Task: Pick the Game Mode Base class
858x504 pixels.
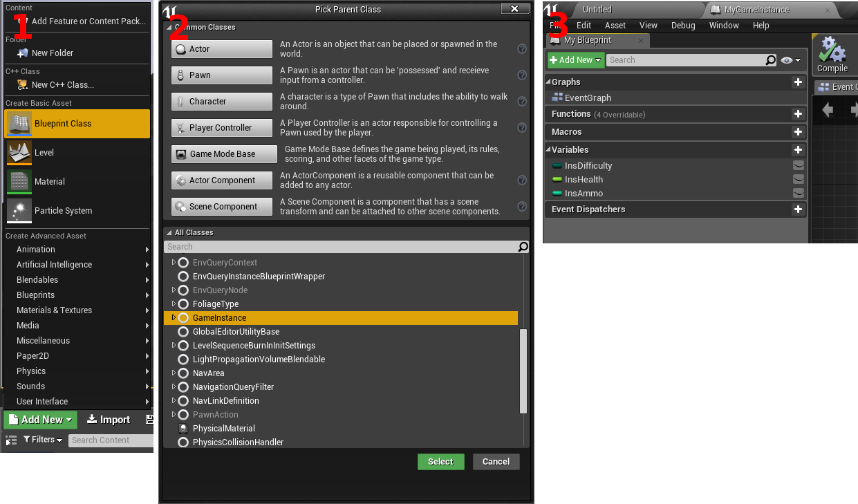Action: point(224,154)
